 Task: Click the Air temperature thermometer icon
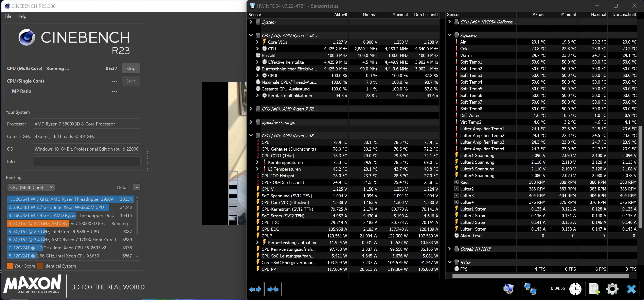[x=457, y=42]
